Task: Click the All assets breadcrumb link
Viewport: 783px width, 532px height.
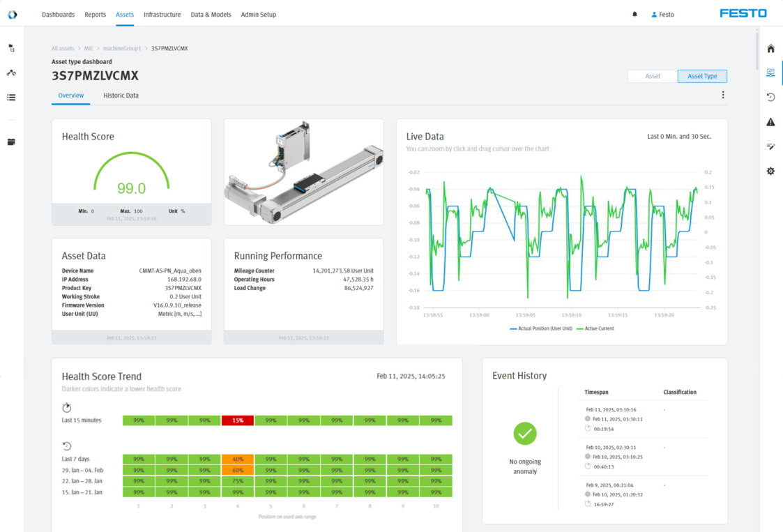Action: pyautogui.click(x=63, y=49)
